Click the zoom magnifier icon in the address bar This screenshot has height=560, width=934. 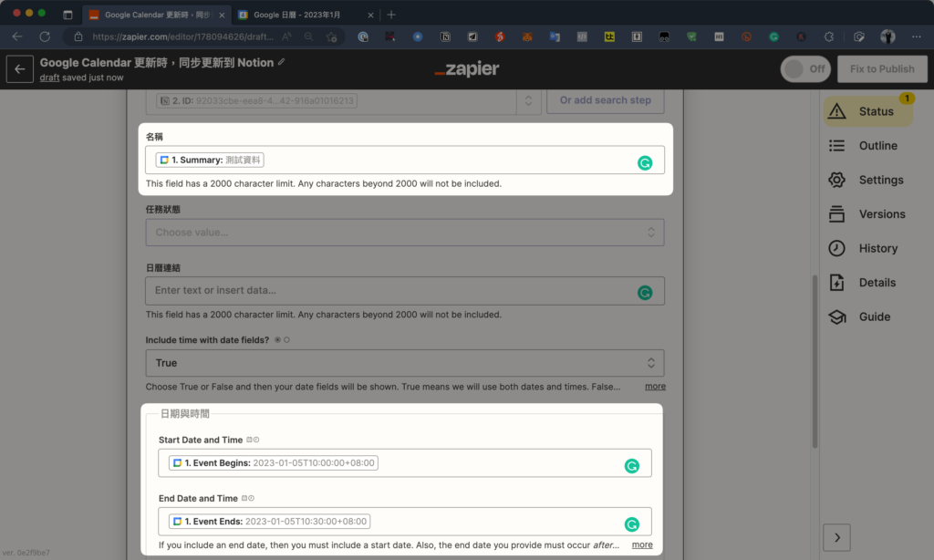click(308, 36)
